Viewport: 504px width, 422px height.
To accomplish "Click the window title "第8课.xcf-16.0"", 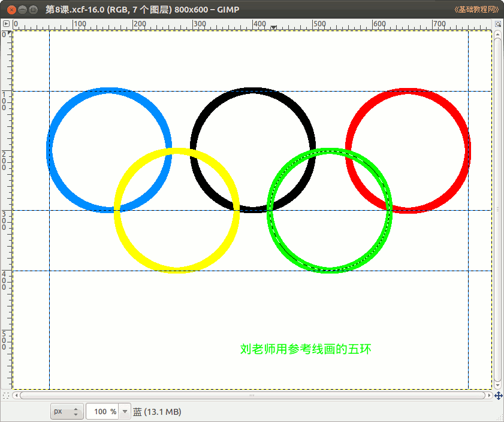I will click(75, 10).
